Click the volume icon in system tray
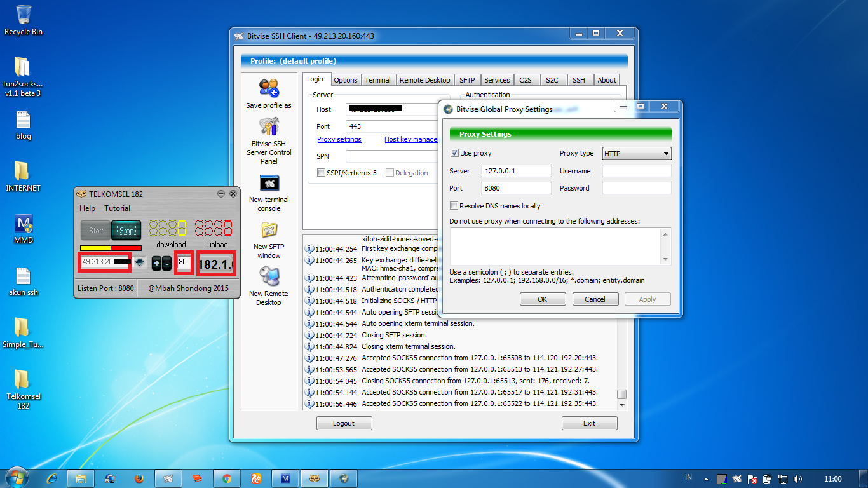868x488 pixels. (x=798, y=478)
